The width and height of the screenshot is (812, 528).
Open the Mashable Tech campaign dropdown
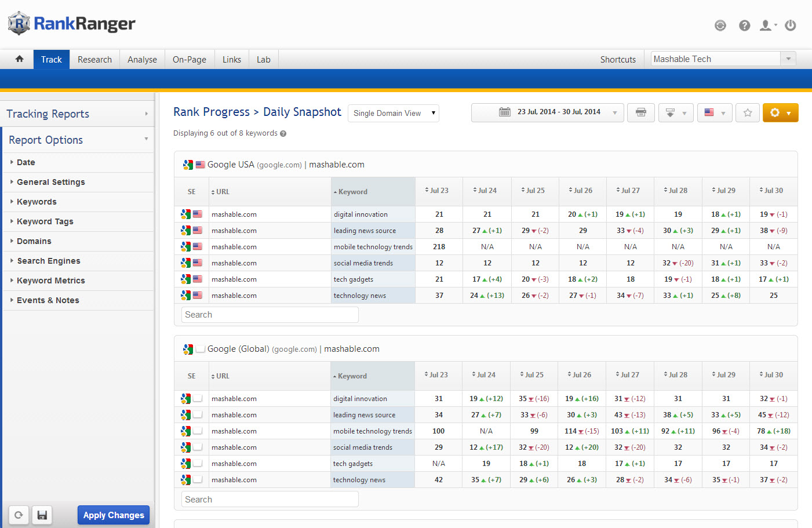[723, 59]
